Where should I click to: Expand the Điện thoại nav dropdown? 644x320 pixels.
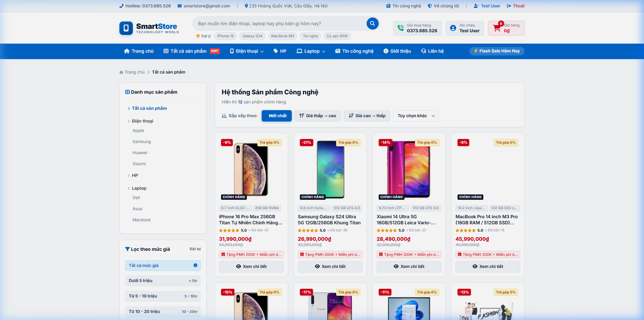[x=247, y=51]
